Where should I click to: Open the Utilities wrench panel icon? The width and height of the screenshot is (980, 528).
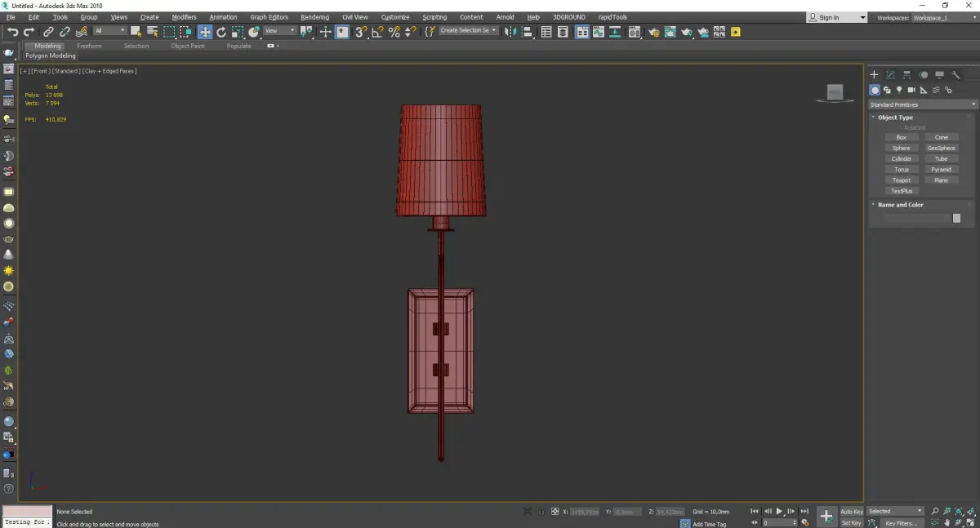[956, 75]
